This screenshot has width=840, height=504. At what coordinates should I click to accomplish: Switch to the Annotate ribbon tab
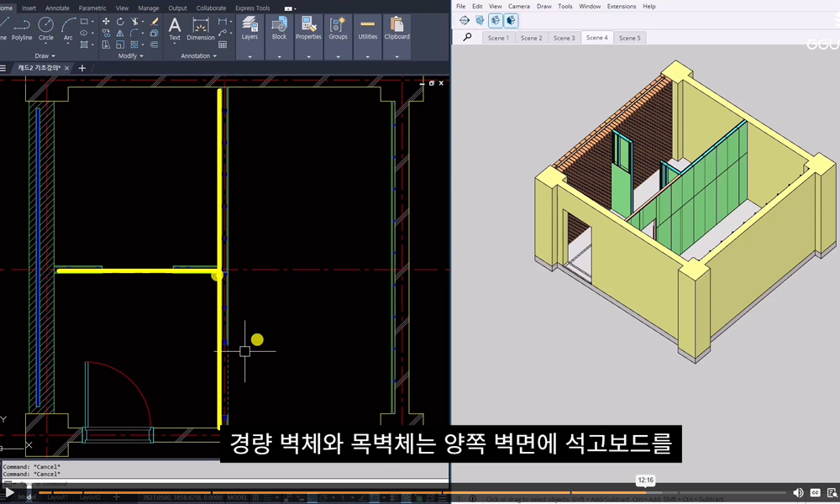click(57, 8)
